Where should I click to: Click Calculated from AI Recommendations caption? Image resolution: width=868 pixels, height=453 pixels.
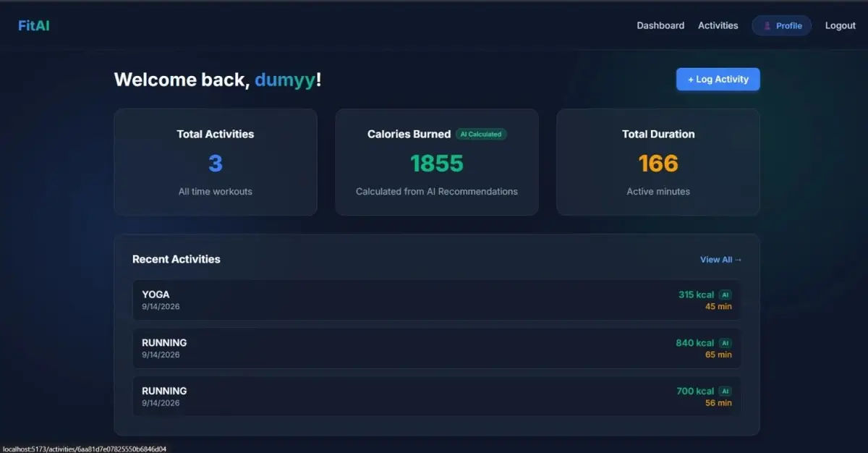click(437, 192)
